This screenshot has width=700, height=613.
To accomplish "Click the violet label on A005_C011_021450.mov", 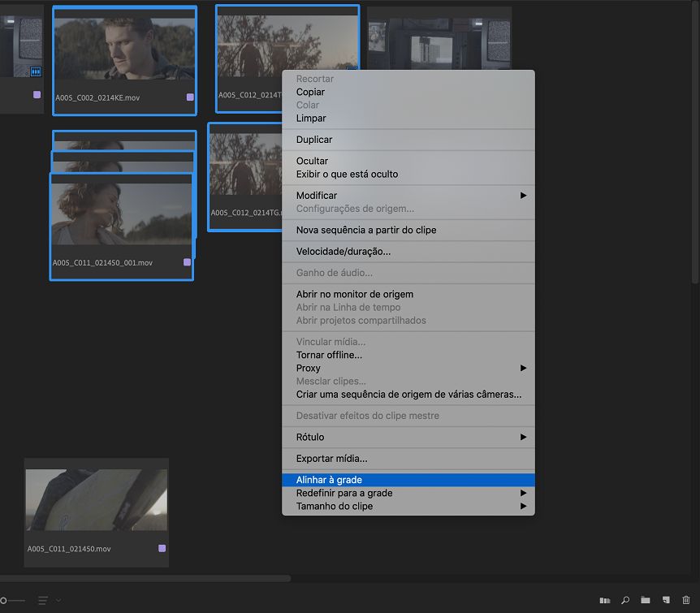I will [162, 549].
